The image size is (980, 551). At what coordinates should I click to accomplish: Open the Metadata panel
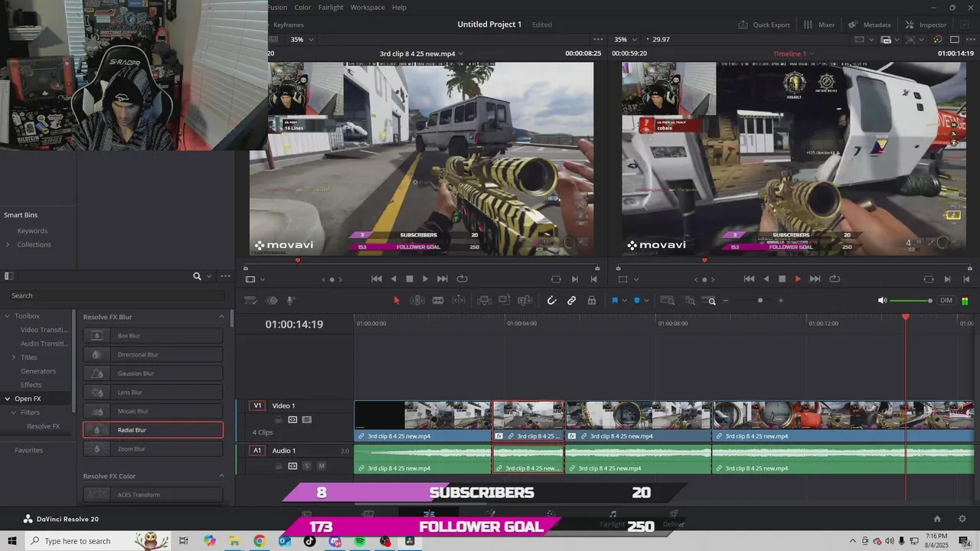pos(870,24)
